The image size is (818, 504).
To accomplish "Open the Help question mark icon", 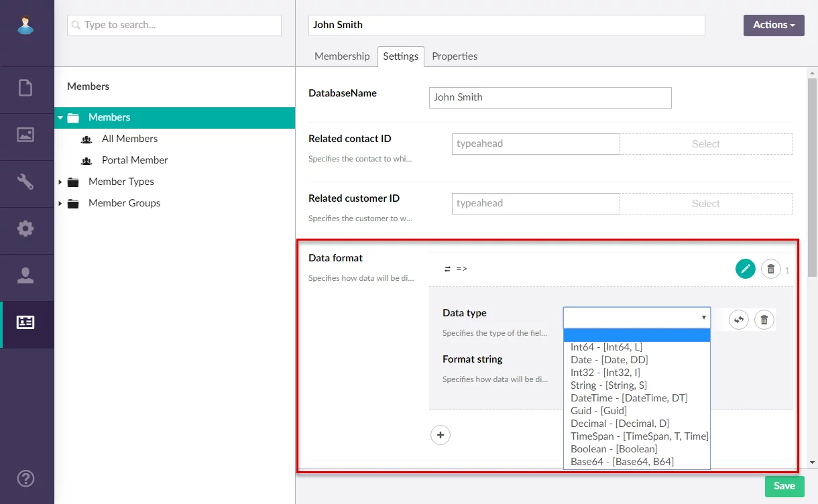I will coord(25,479).
